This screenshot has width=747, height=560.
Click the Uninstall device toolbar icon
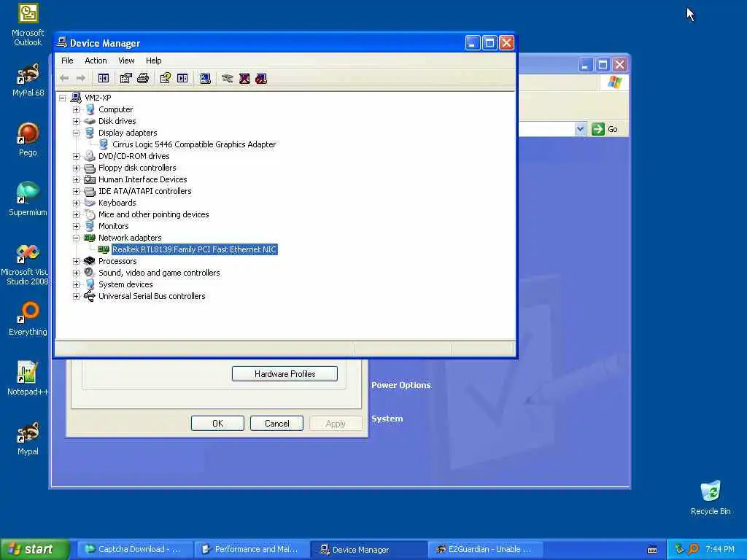(x=244, y=79)
